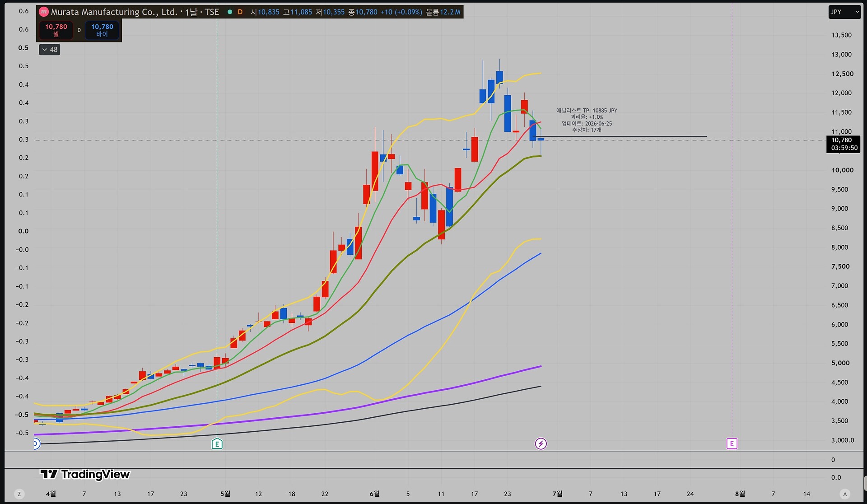
Task: Open the green E earnings marker
Action: (217, 444)
